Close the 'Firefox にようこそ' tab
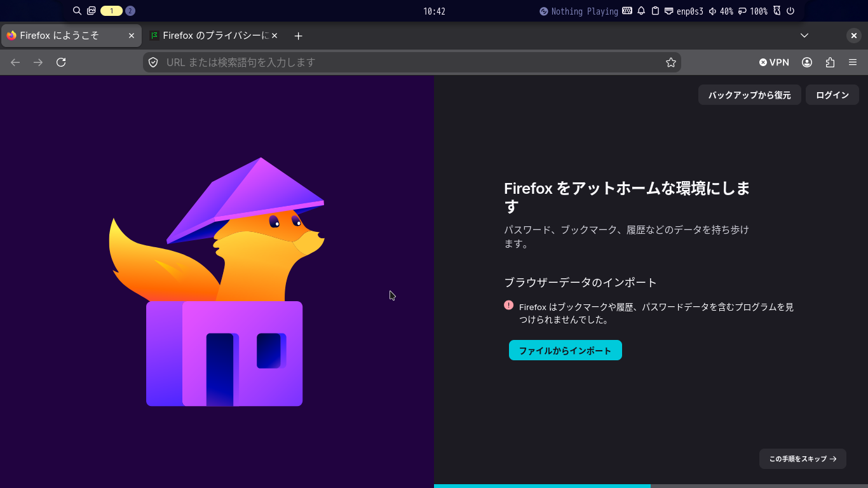 click(x=132, y=36)
